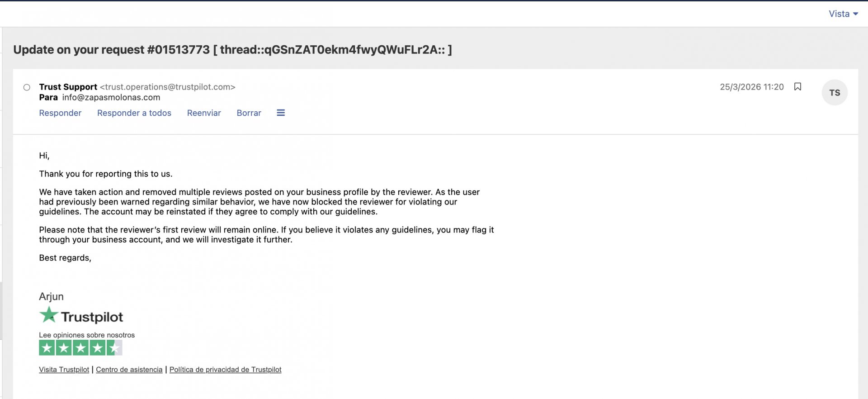Open the TS sender avatar
This screenshot has width=868, height=399.
(835, 92)
